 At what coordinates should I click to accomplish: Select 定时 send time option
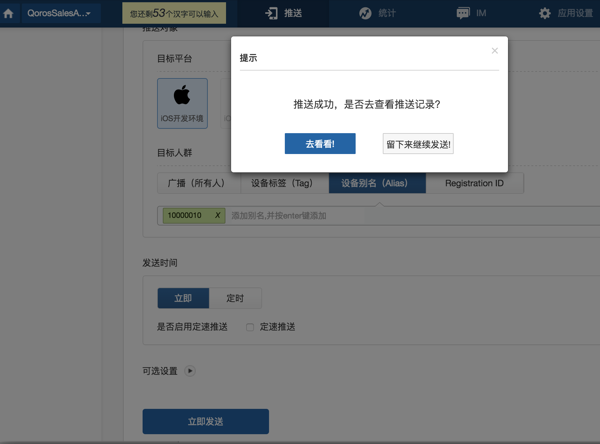(x=235, y=298)
